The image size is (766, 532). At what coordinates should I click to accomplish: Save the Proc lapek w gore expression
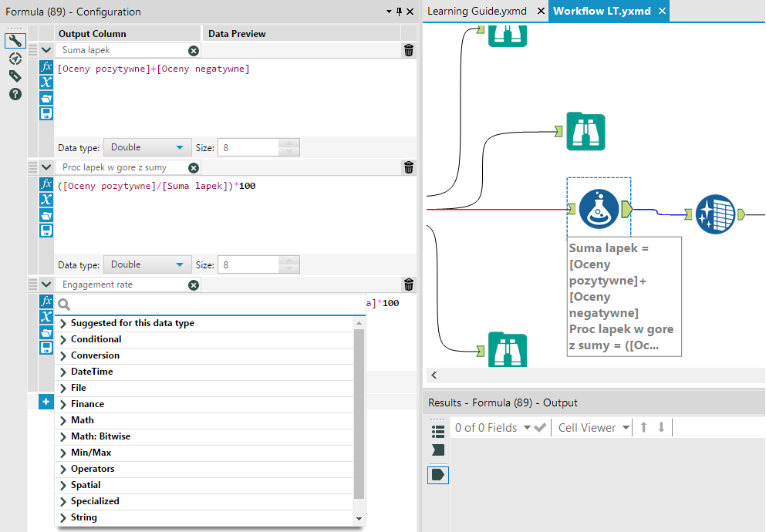click(x=46, y=231)
